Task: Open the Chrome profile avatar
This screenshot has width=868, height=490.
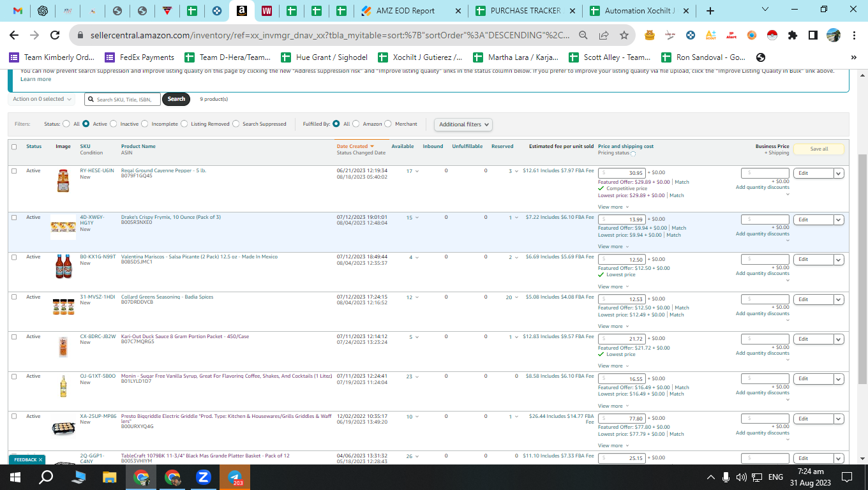Action: click(834, 36)
